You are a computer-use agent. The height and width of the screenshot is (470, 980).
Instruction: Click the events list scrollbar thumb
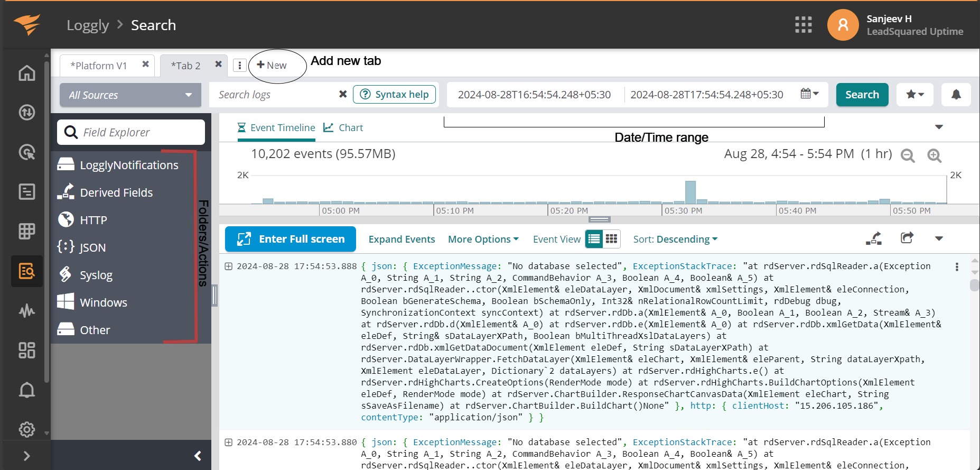974,285
